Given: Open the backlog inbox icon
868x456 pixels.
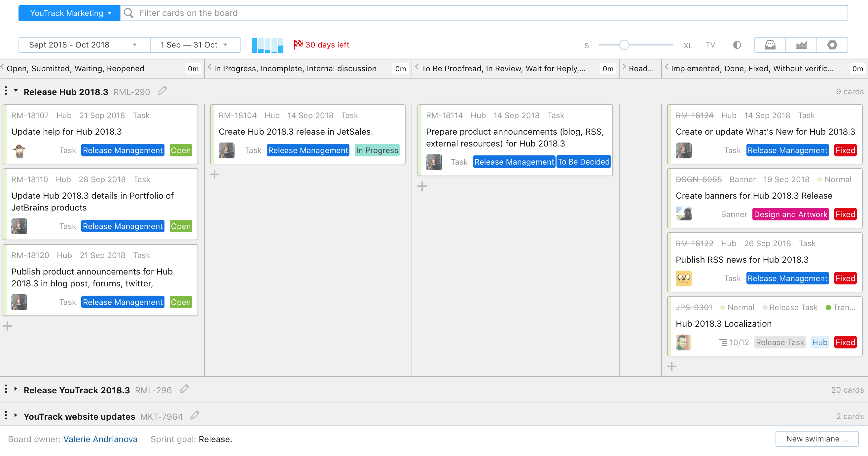Looking at the screenshot, I should (770, 45).
